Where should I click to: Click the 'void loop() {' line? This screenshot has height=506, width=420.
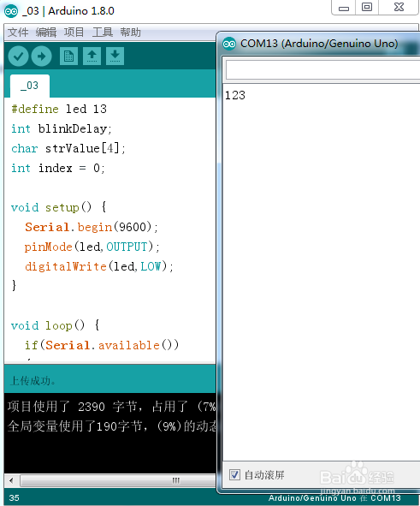(x=56, y=325)
